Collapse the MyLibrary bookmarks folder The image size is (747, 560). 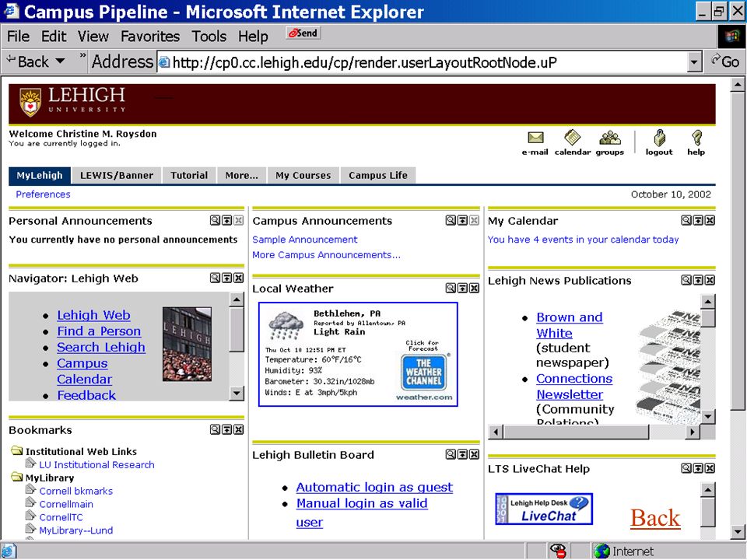17,477
